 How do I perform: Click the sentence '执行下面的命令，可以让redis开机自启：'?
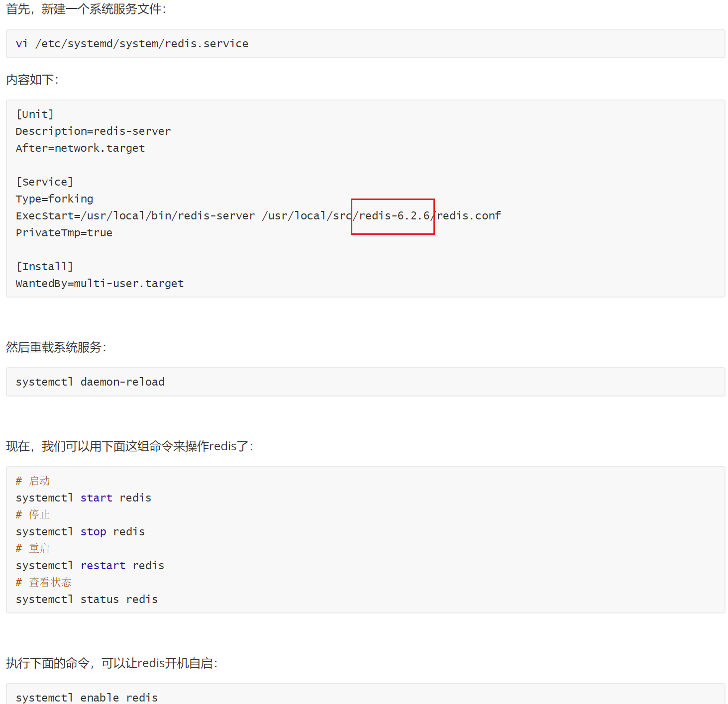(112, 663)
